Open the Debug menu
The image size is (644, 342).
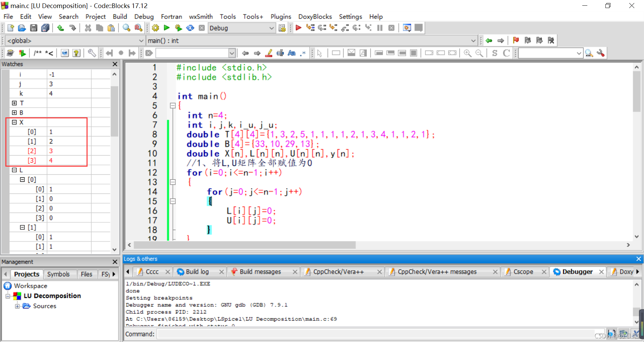pos(144,16)
